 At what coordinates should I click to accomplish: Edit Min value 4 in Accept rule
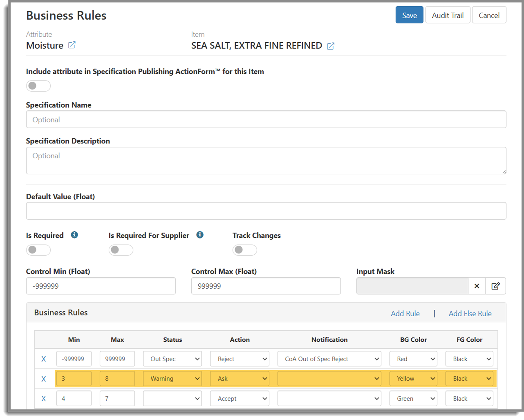pos(74,398)
